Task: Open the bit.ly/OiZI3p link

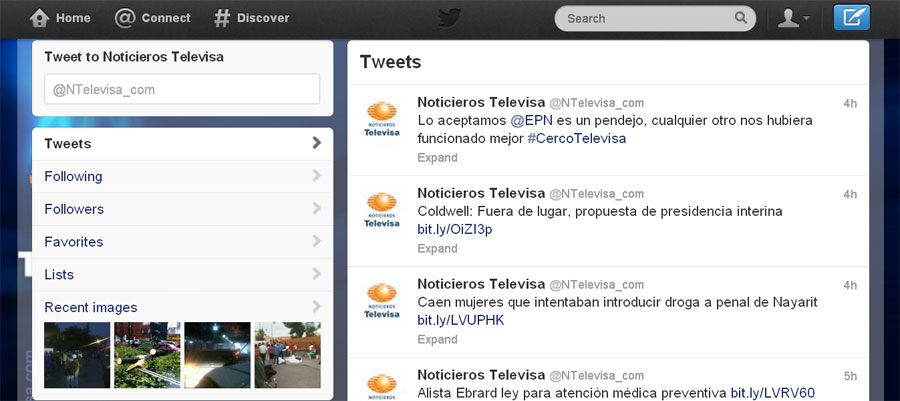Action: click(x=454, y=230)
